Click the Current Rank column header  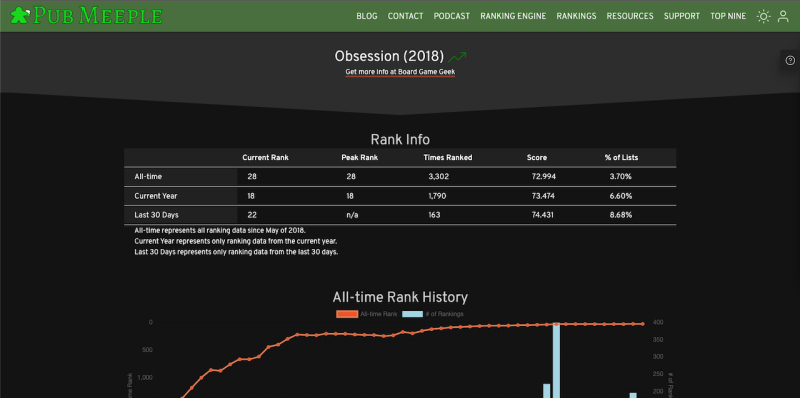click(x=265, y=158)
